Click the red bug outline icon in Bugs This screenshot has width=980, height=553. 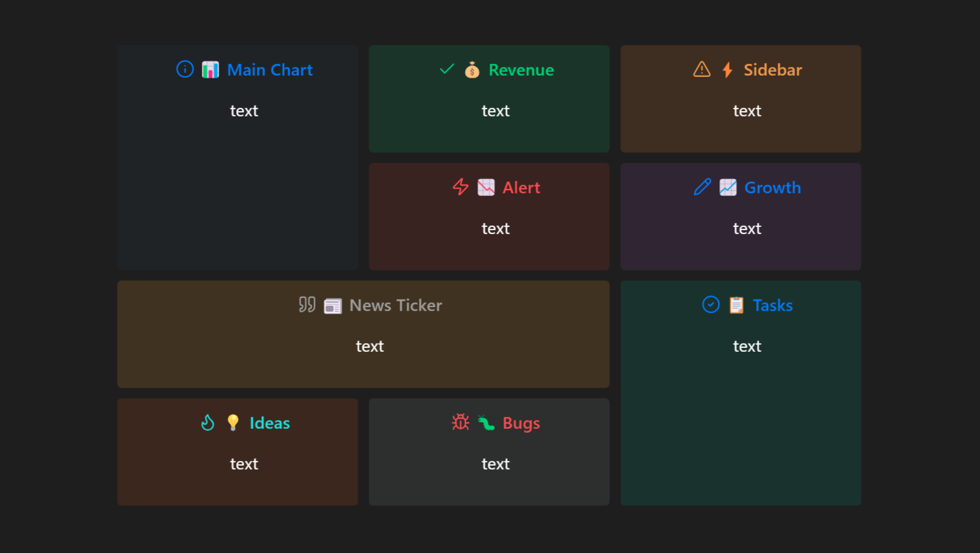click(461, 422)
